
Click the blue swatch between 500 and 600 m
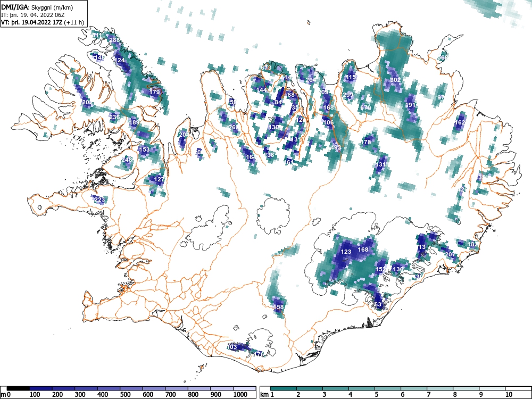[154, 388]
